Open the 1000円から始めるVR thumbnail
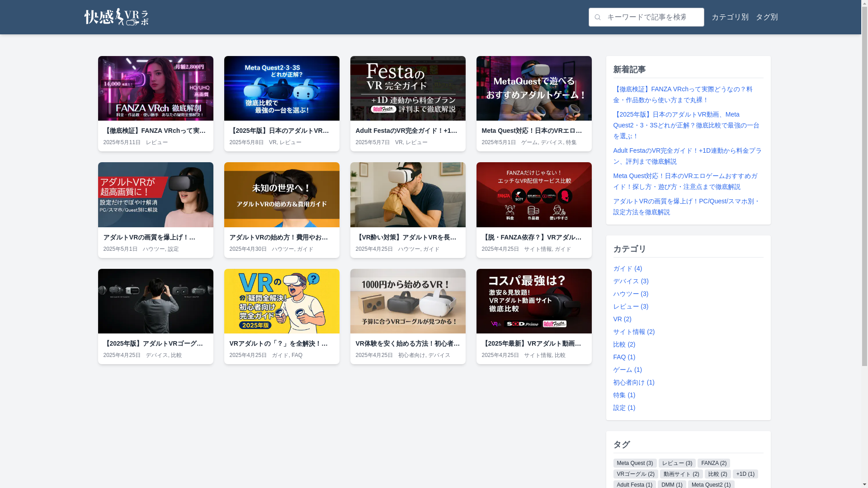868x488 pixels. (x=408, y=301)
